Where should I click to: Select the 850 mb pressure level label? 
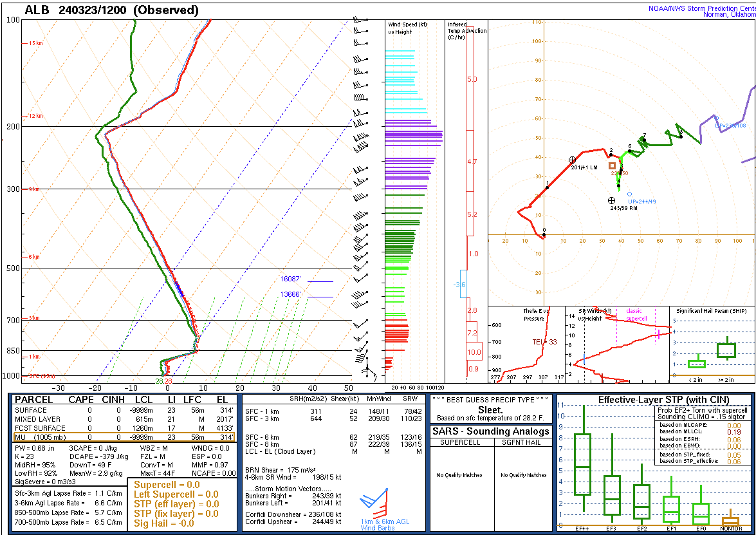pyautogui.click(x=12, y=351)
